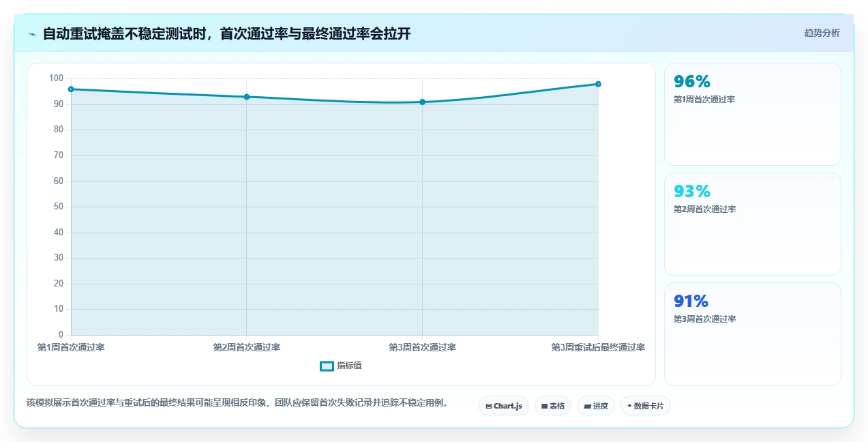Screen dimensions: 868x442
Task: Click the data point for 第3周首次通过率
Action: 422,102
